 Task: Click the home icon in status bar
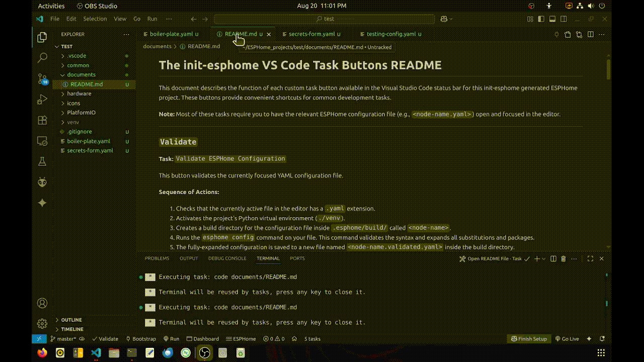click(294, 339)
